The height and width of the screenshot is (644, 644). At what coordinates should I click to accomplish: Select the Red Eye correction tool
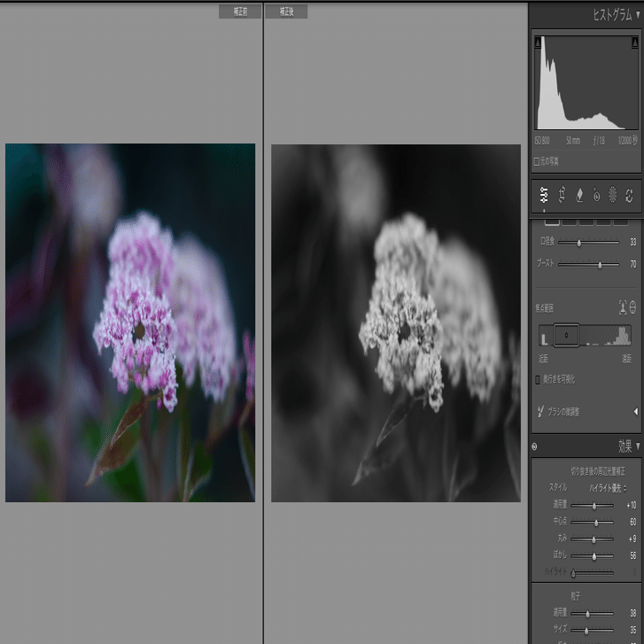(596, 195)
